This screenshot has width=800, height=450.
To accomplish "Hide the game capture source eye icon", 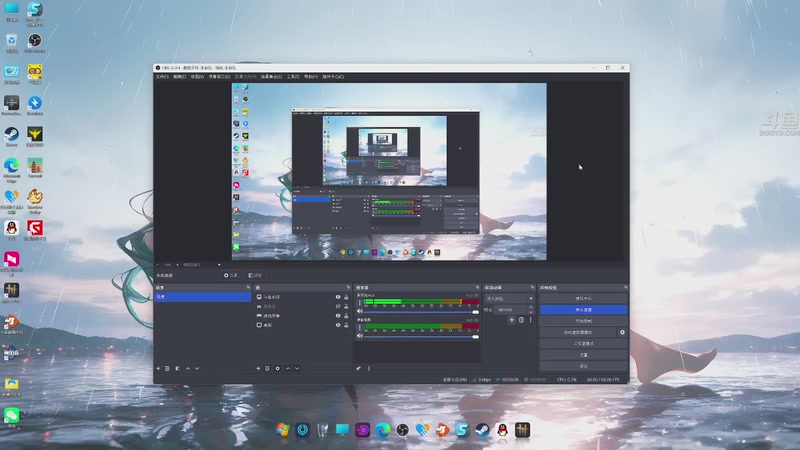I will (338, 316).
